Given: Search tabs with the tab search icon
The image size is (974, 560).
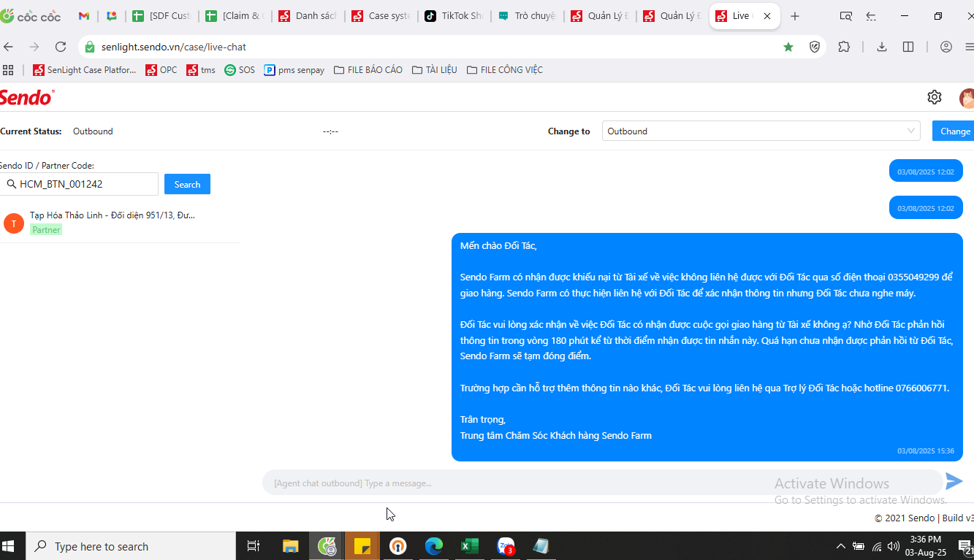Looking at the screenshot, I should click(x=845, y=16).
